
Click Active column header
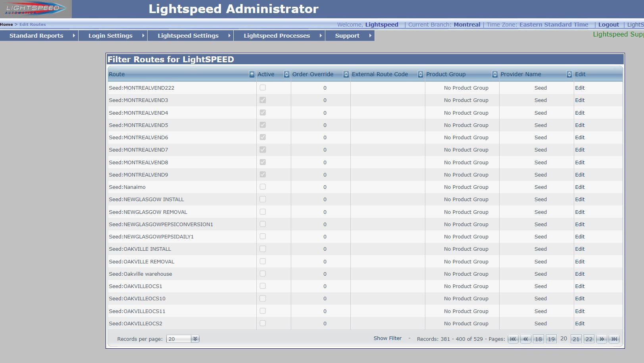click(x=266, y=74)
